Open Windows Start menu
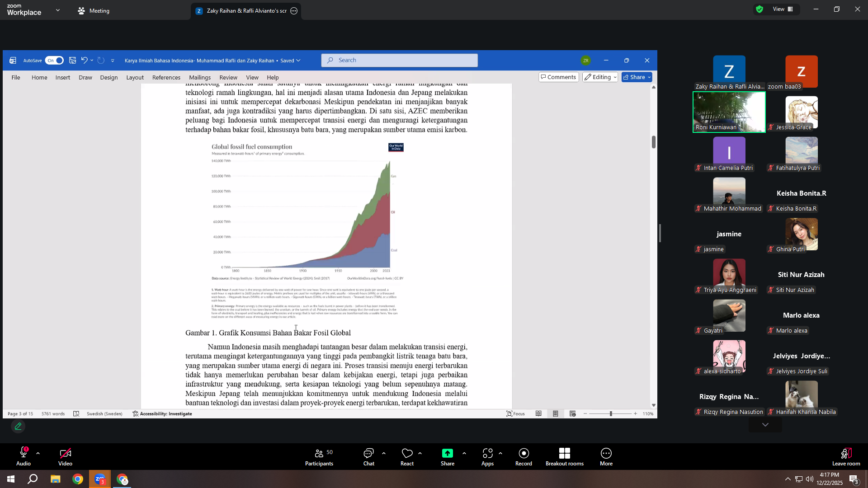 (11, 479)
